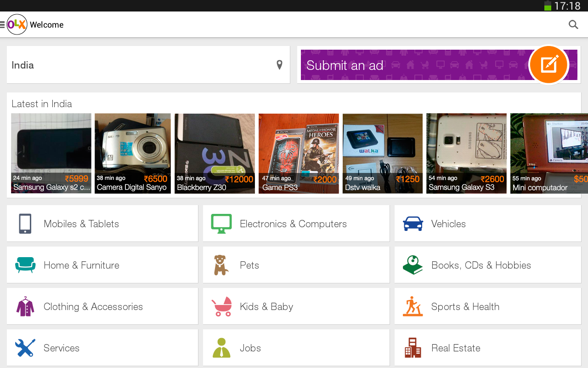Tap the 17:18 clock
This screenshot has height=368, width=588.
(567, 6)
